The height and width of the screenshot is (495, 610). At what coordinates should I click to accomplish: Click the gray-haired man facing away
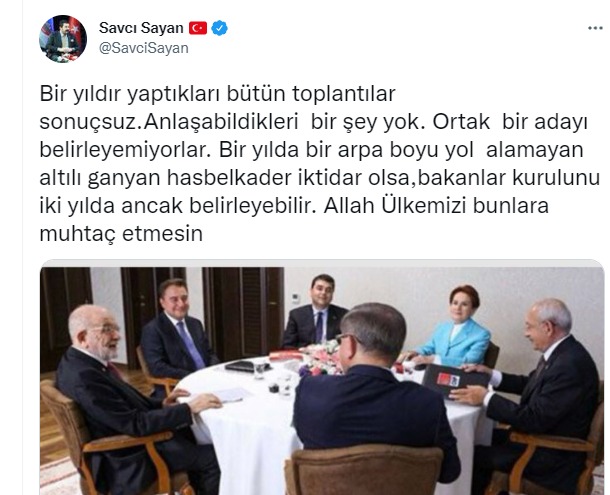374,393
